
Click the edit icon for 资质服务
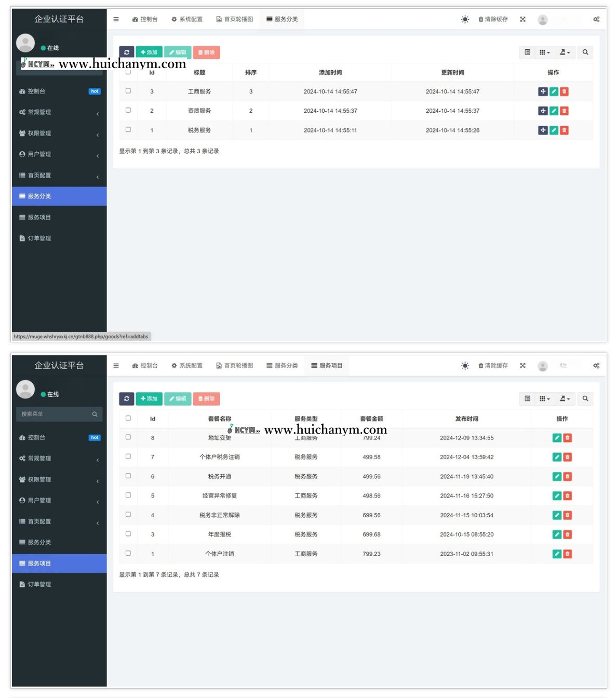[554, 111]
